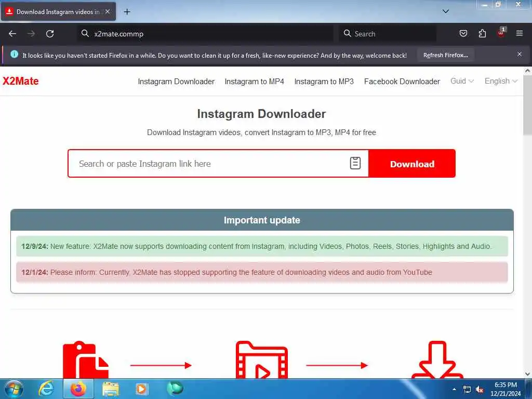The height and width of the screenshot is (399, 532).
Task: Click the search magnifier in address bar
Action: click(85, 33)
